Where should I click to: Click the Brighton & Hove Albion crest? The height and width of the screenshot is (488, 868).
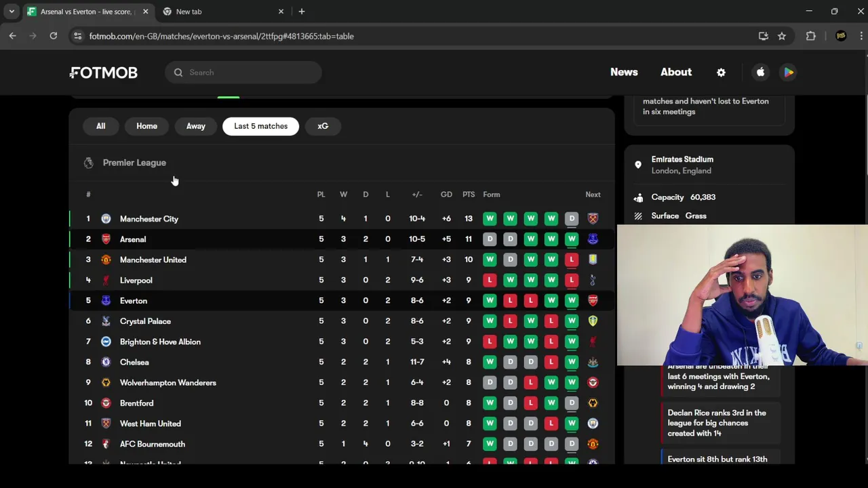coord(106,342)
